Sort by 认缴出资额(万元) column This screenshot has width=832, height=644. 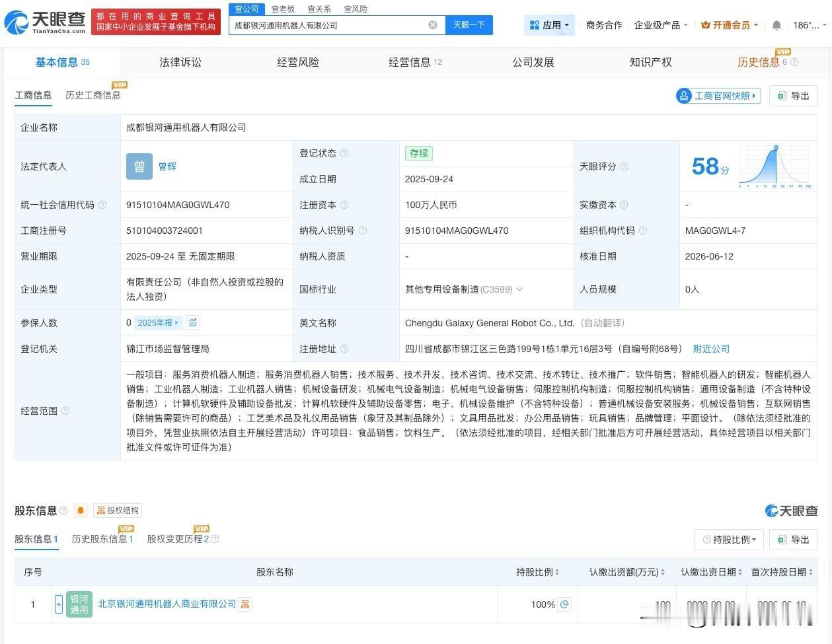(x=627, y=572)
